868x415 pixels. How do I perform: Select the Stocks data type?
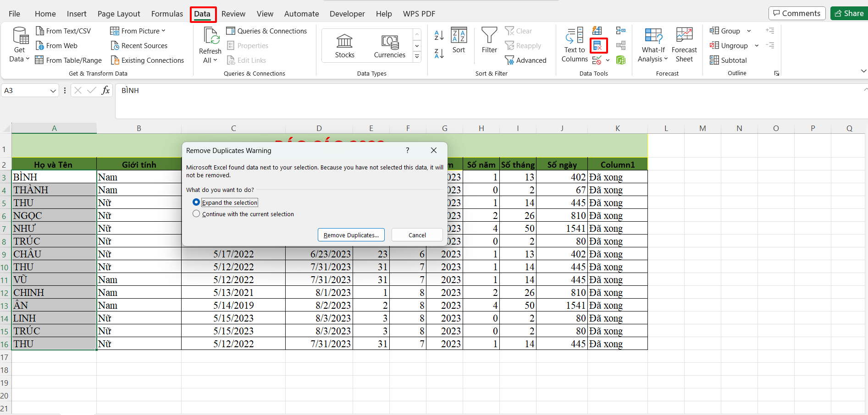[344, 46]
